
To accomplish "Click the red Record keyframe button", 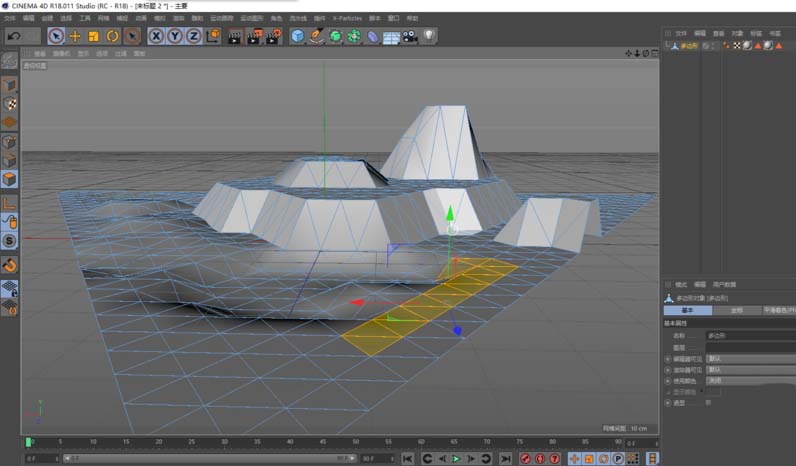I will coord(525,458).
